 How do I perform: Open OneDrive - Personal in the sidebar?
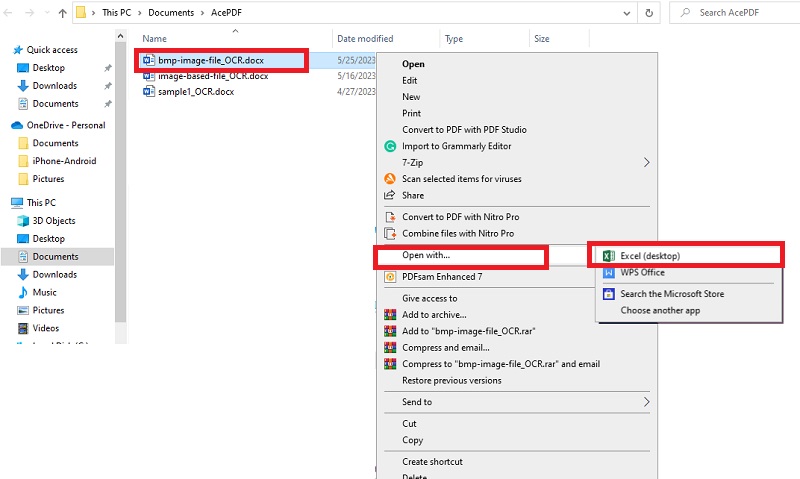(x=66, y=125)
